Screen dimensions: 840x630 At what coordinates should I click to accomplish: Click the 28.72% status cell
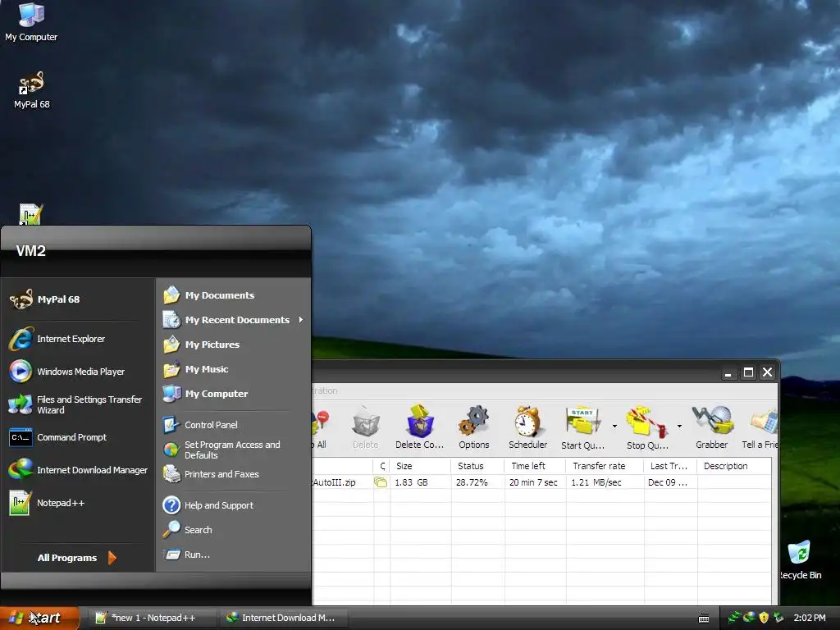coord(472,482)
